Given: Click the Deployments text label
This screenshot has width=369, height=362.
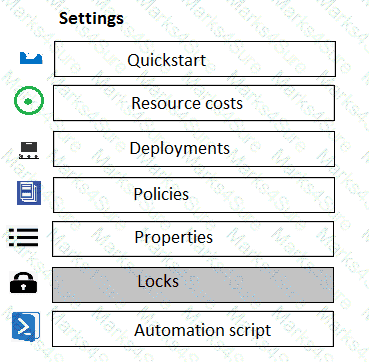Looking at the screenshot, I should click(x=180, y=149).
